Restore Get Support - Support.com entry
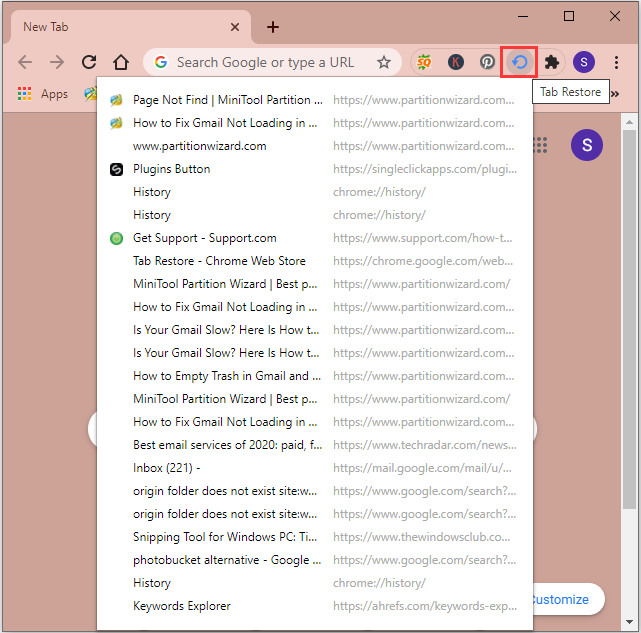Screen dimensions: 641x633 tap(314, 238)
